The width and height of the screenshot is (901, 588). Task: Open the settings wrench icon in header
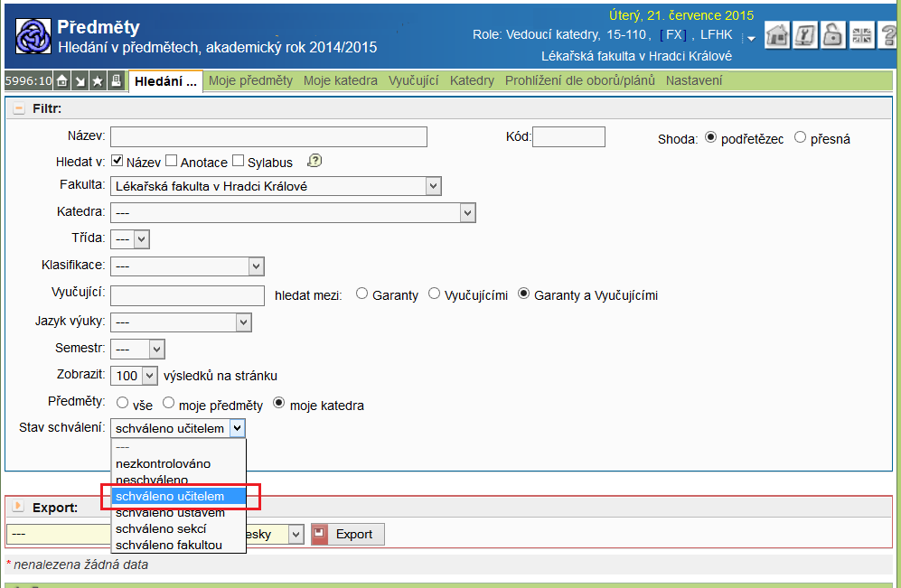[x=805, y=35]
